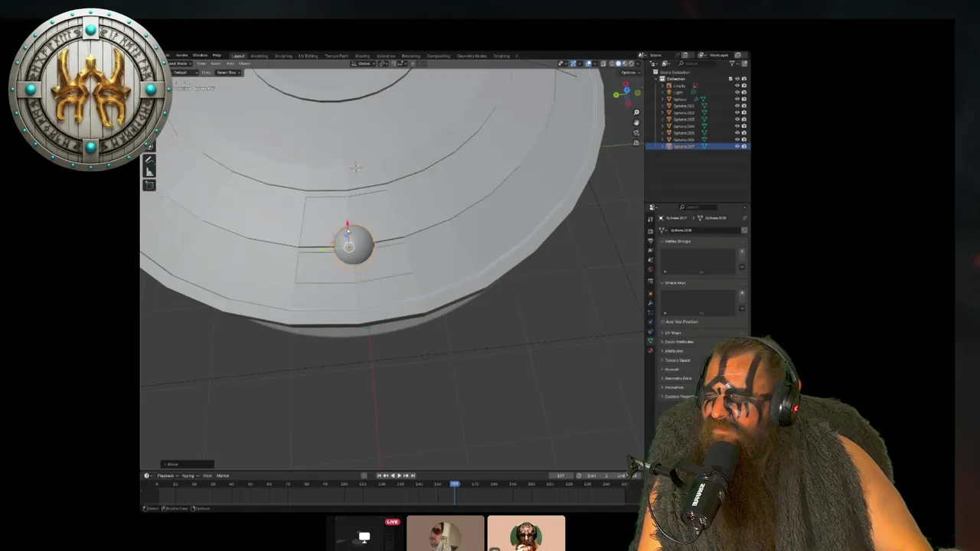The width and height of the screenshot is (980, 551).
Task: Open the Material properties tab
Action: pyautogui.click(x=650, y=350)
